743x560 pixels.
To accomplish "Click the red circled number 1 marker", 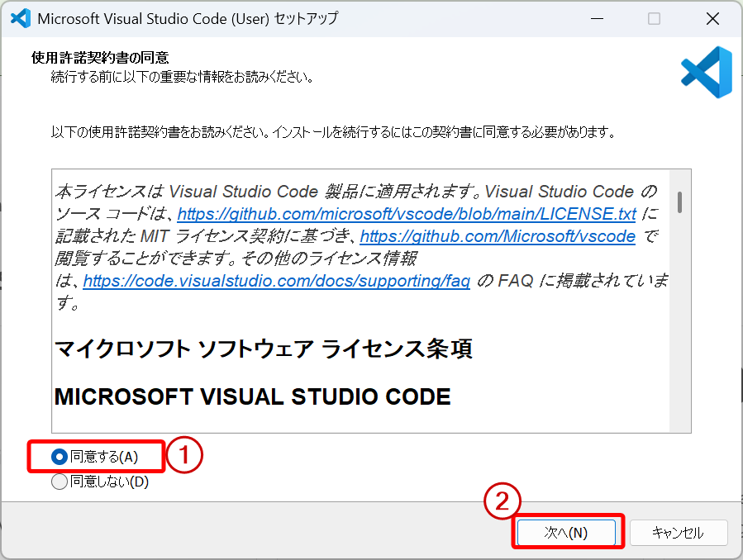I will pyautogui.click(x=185, y=456).
